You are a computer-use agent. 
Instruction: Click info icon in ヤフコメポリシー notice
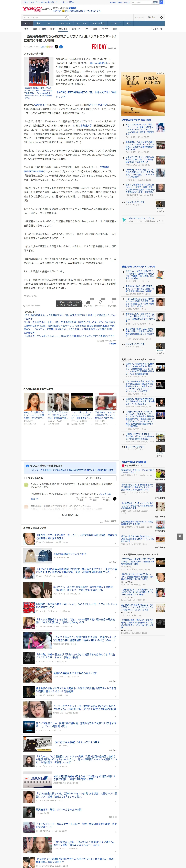[27, 466]
